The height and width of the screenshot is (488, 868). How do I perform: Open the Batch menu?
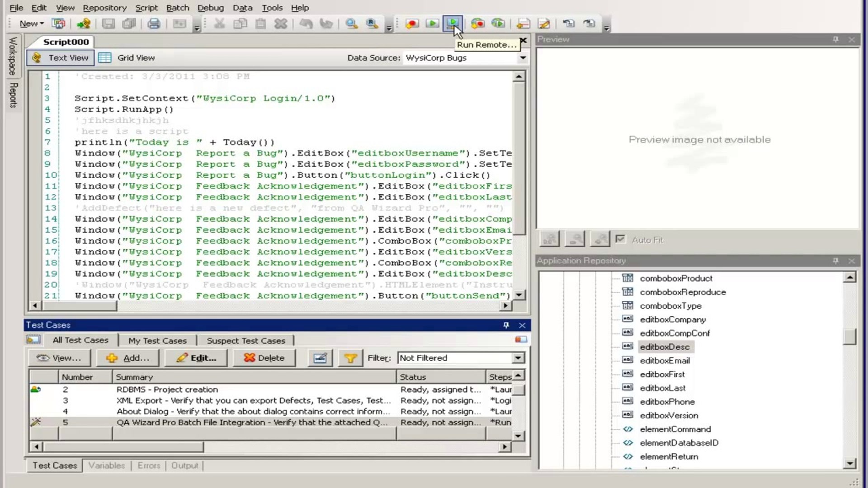click(x=178, y=8)
